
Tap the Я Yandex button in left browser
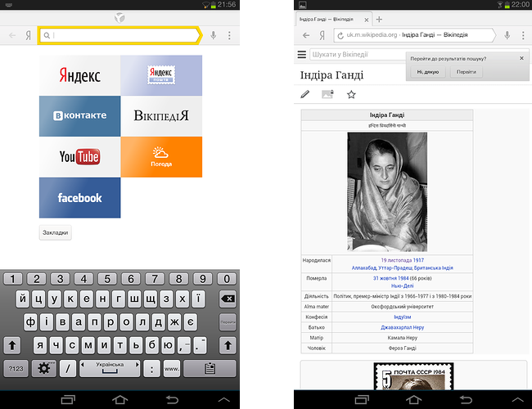(29, 35)
